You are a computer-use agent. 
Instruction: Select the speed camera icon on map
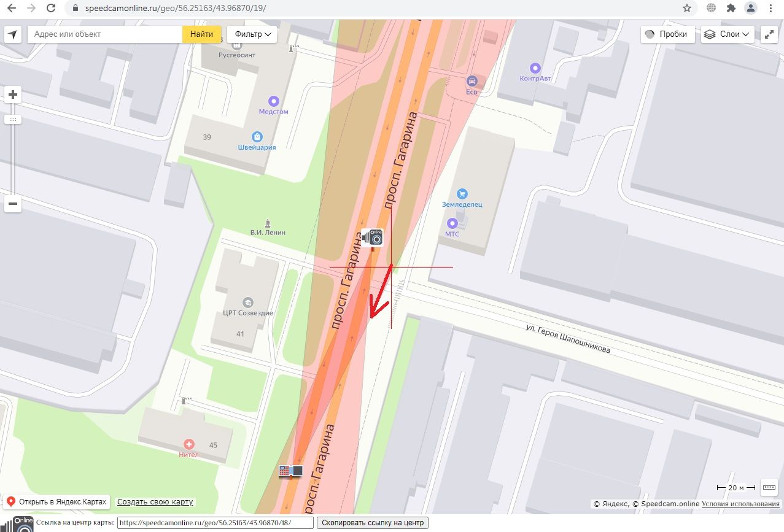point(372,237)
